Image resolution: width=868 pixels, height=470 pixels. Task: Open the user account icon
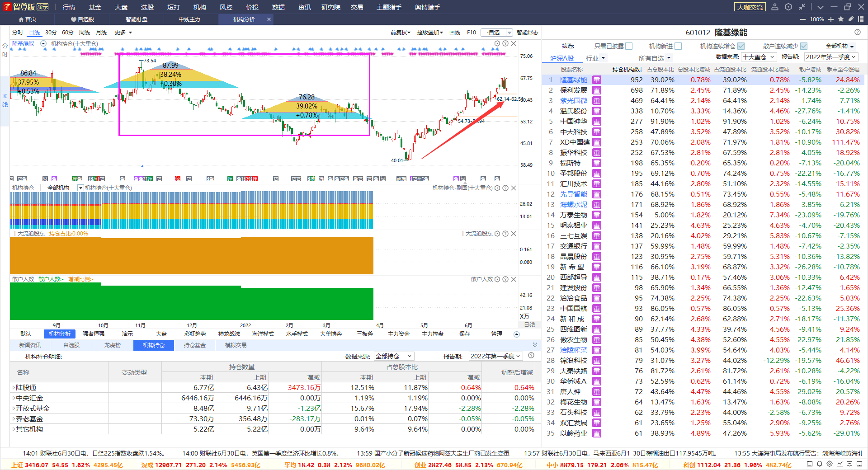[775, 7]
